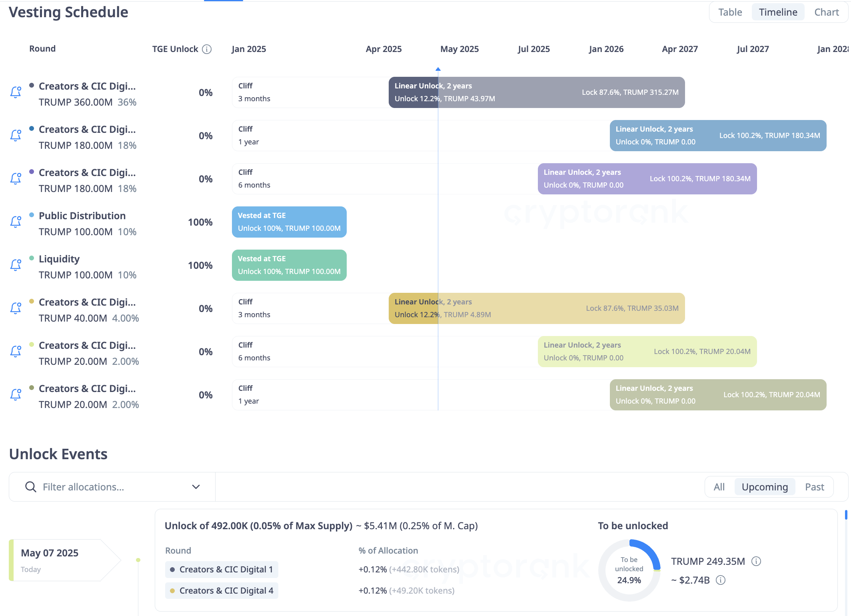Click Creators & CIC Digi... TRUMP 40.00M name
Image resolution: width=851 pixels, height=616 pixels.
pyautogui.click(x=87, y=302)
